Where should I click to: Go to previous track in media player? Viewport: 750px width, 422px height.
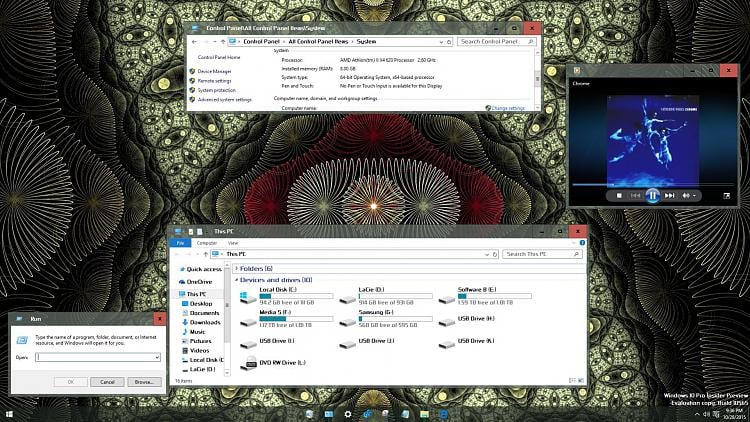pyautogui.click(x=635, y=196)
